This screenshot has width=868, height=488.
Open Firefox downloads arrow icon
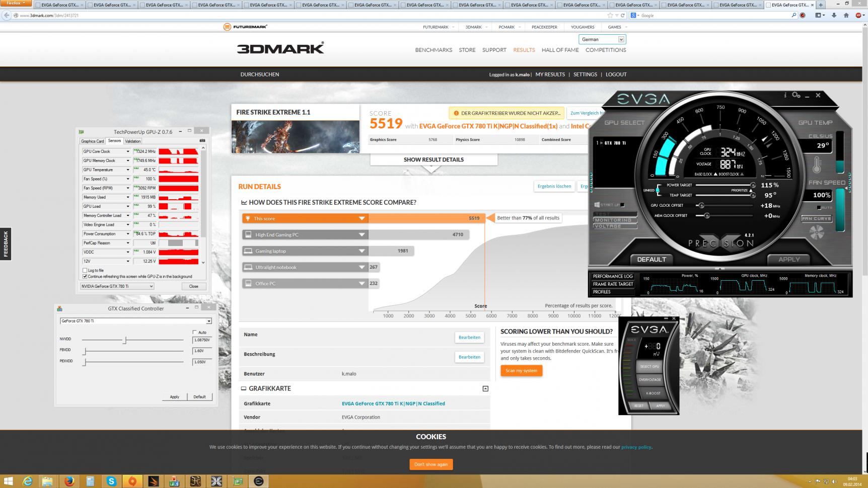[834, 15]
